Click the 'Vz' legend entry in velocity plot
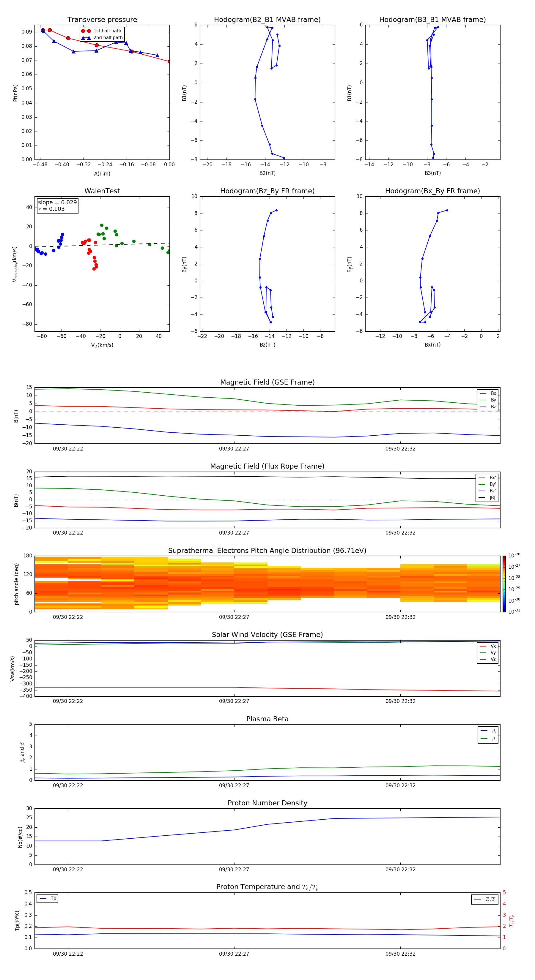Viewport: 535px width, 980px height. (x=488, y=659)
